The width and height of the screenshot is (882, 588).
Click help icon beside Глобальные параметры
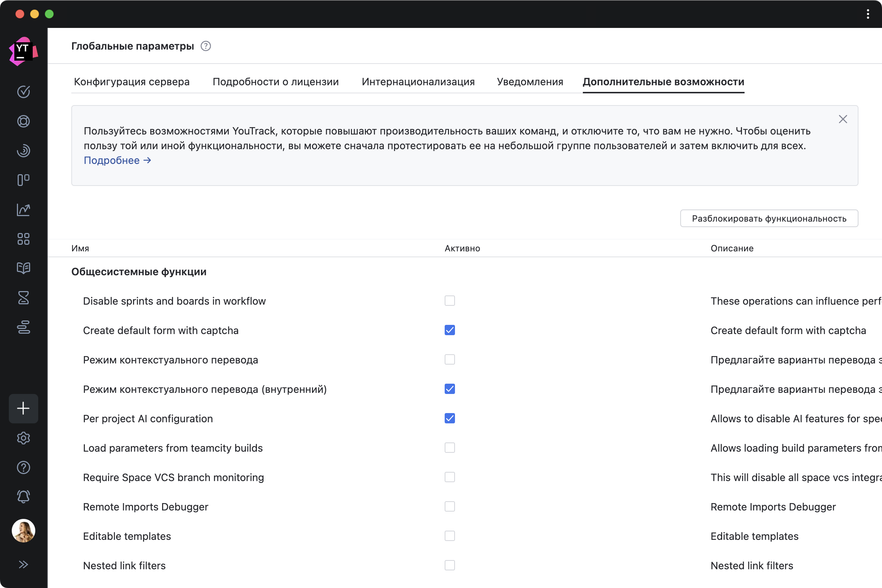[x=205, y=46]
